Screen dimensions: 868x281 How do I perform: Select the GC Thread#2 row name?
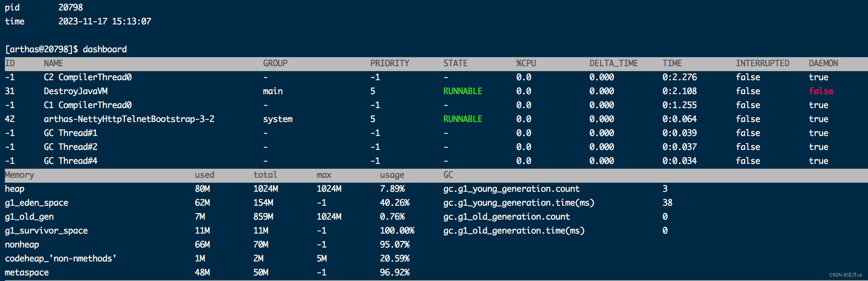pos(71,147)
